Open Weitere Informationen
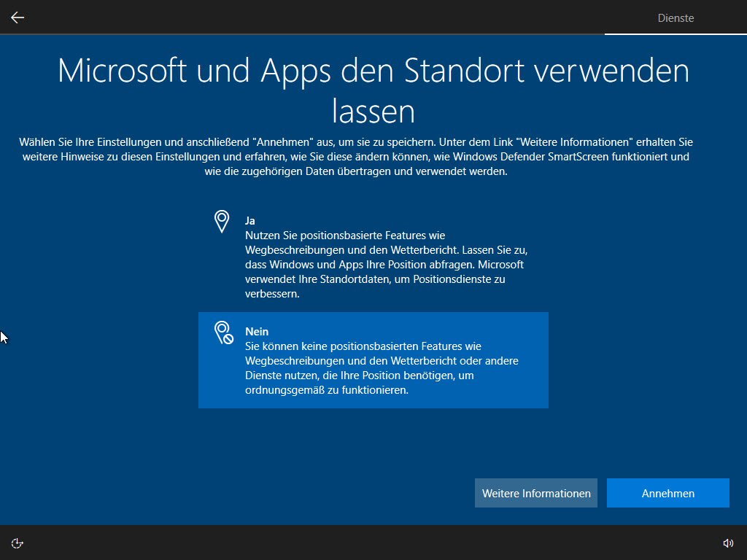Screen dimensions: 747x560 536,493
